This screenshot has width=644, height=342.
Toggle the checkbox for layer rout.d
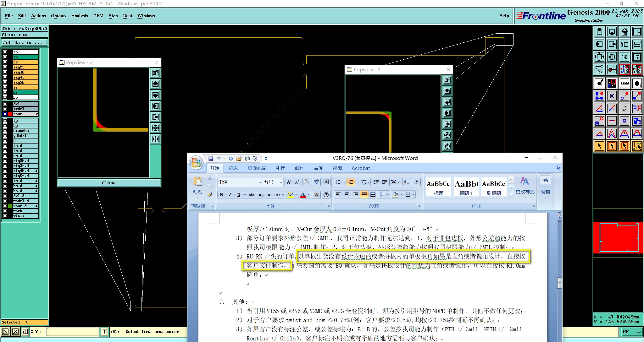[5, 206]
